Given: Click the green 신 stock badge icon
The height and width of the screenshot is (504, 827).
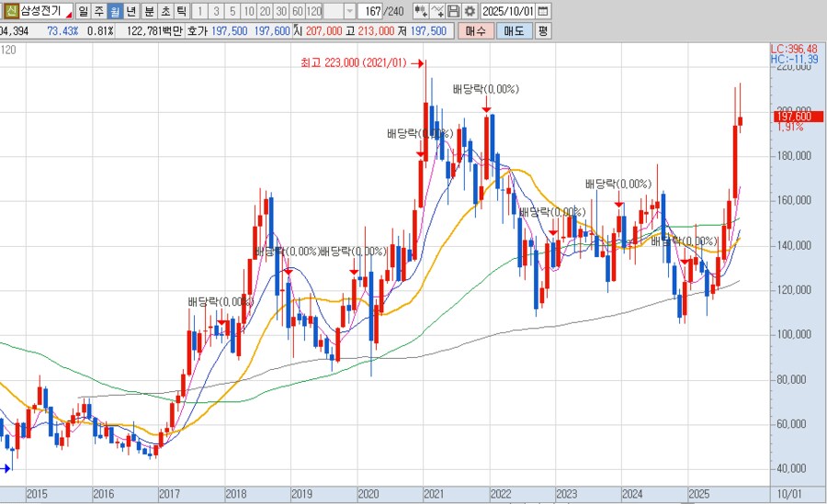Looking at the screenshot, I should [10, 12].
